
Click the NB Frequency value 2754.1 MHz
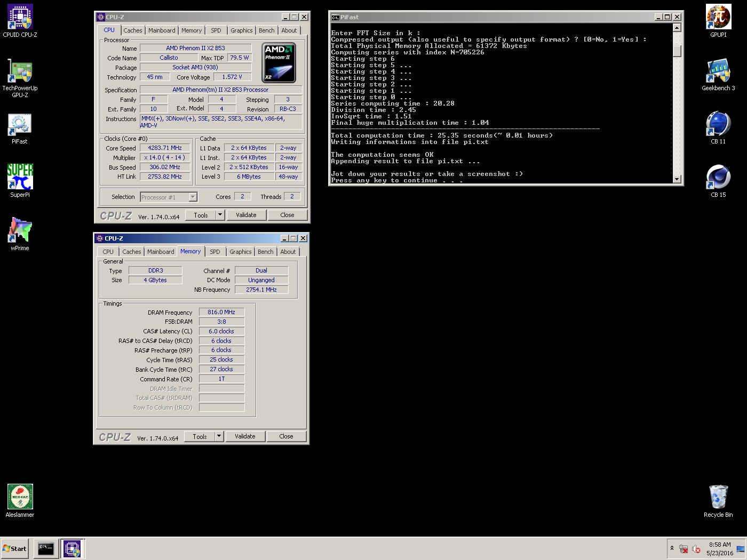pos(261,290)
